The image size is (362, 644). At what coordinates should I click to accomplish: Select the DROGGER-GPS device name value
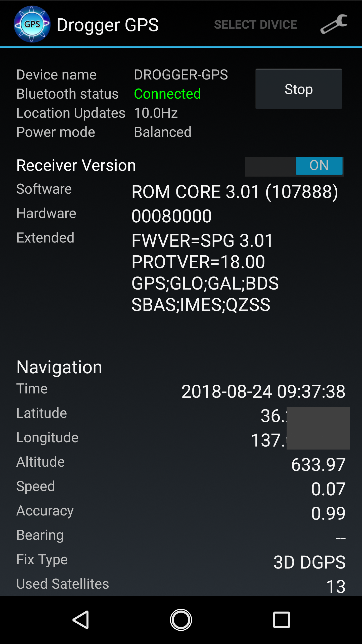(181, 75)
